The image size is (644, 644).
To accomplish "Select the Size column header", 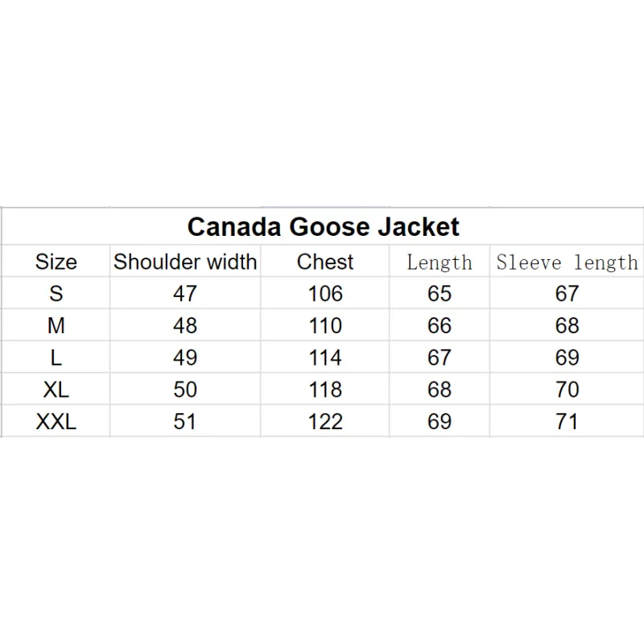I will 56,261.
